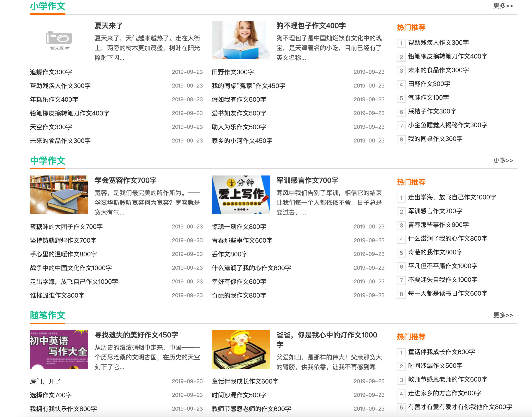The height and width of the screenshot is (417, 532).
Task: Open list item 房门,开了
Action: [45, 381]
